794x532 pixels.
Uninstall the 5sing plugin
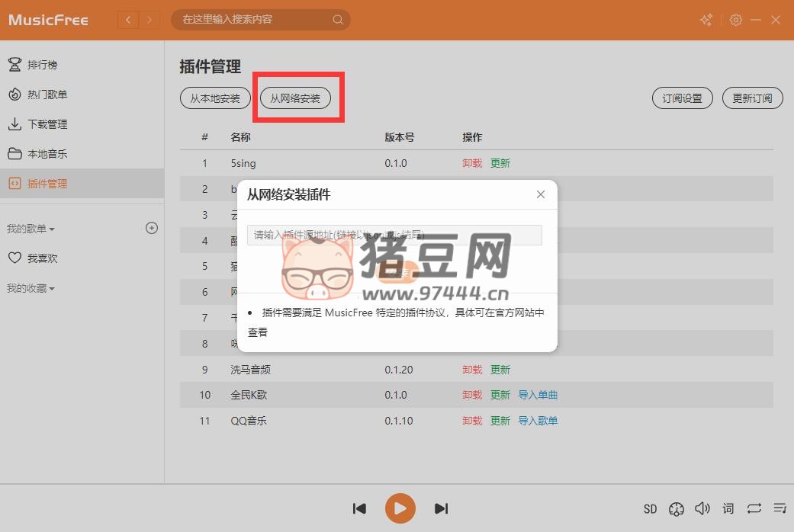472,164
